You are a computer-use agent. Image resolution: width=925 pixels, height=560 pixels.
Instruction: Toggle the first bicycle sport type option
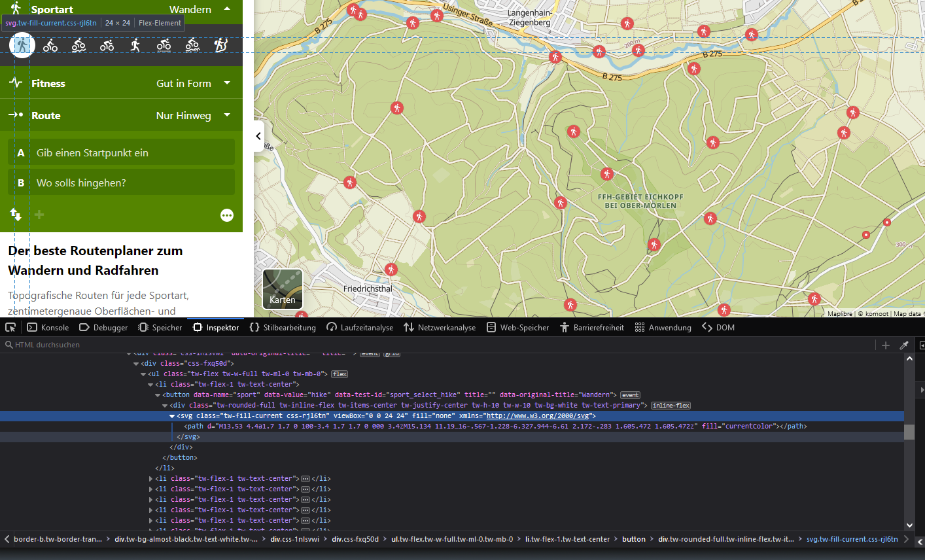[x=50, y=45]
